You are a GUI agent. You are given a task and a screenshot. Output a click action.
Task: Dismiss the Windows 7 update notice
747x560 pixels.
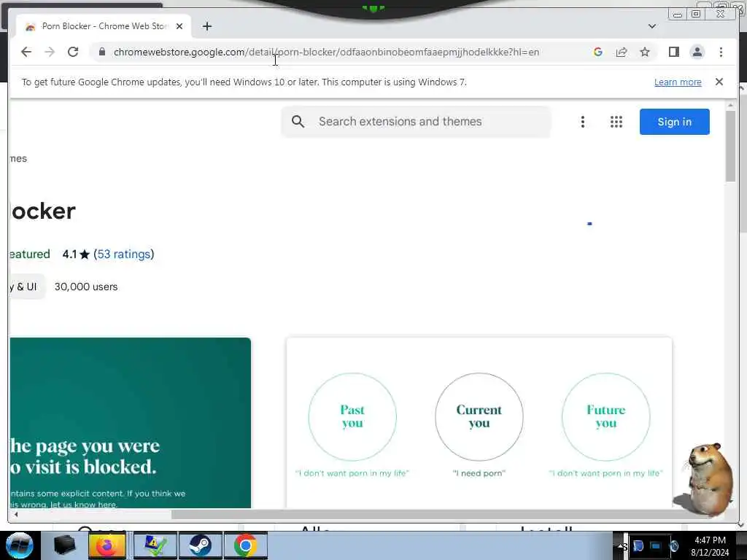click(719, 82)
